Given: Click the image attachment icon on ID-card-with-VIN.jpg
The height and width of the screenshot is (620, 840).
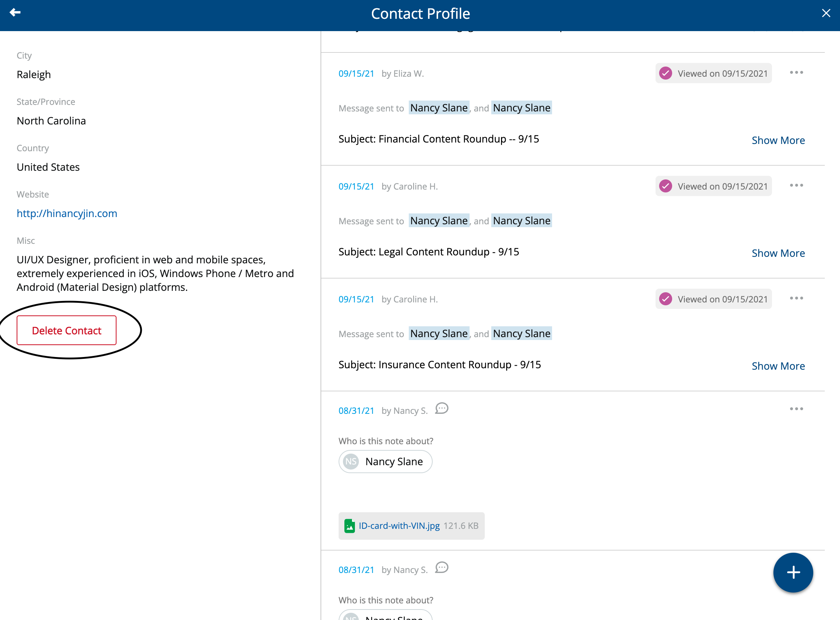Looking at the screenshot, I should 350,526.
